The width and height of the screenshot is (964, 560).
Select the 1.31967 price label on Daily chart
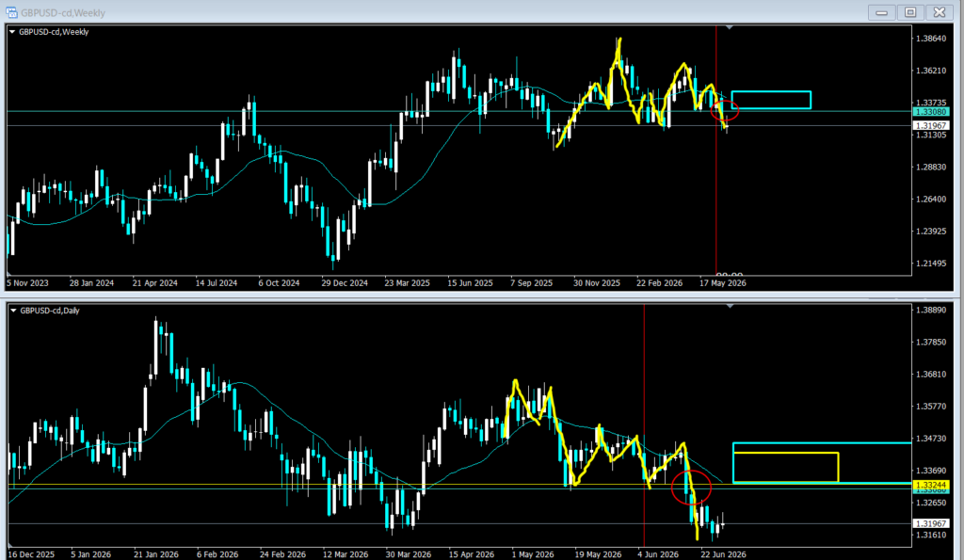pyautogui.click(x=931, y=523)
